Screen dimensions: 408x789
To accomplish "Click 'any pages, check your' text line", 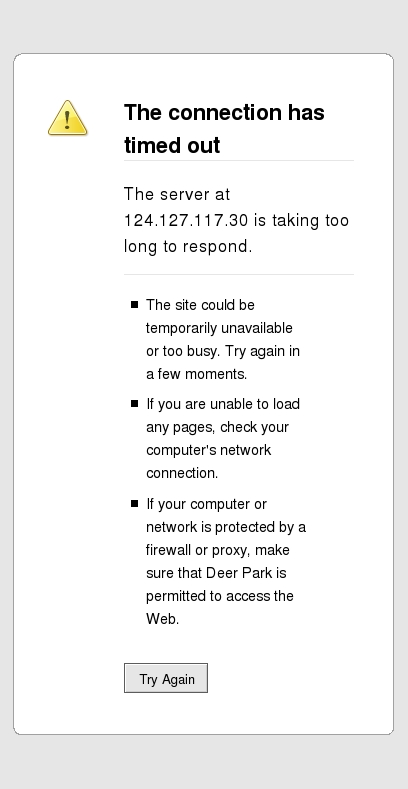I will point(217,427).
